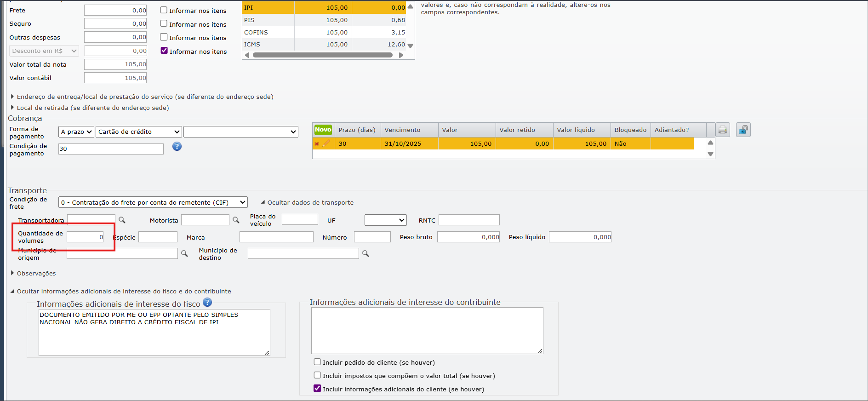Click the Valor total da nota field
Screen dimensions: 868x401
click(x=115, y=64)
